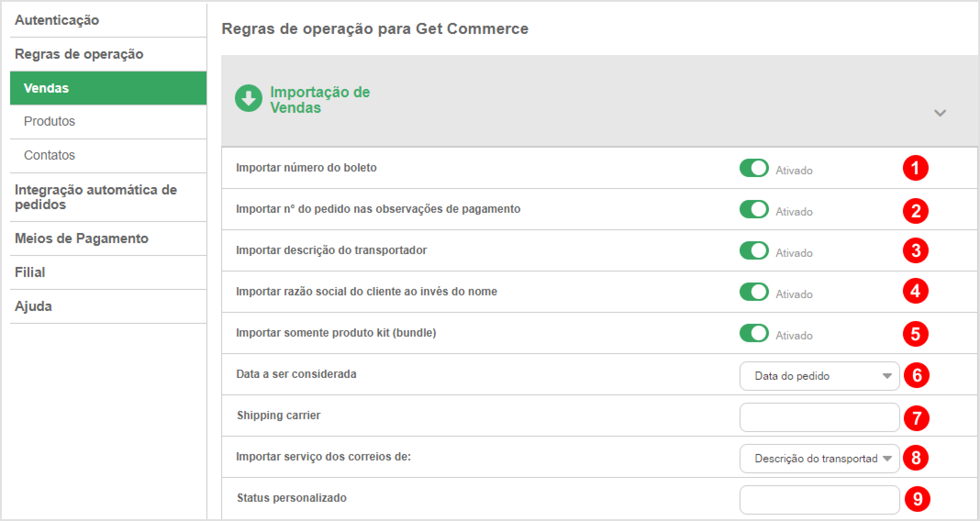Collapse the Importação de Vendas section chevron
The image size is (980, 521).
940,113
